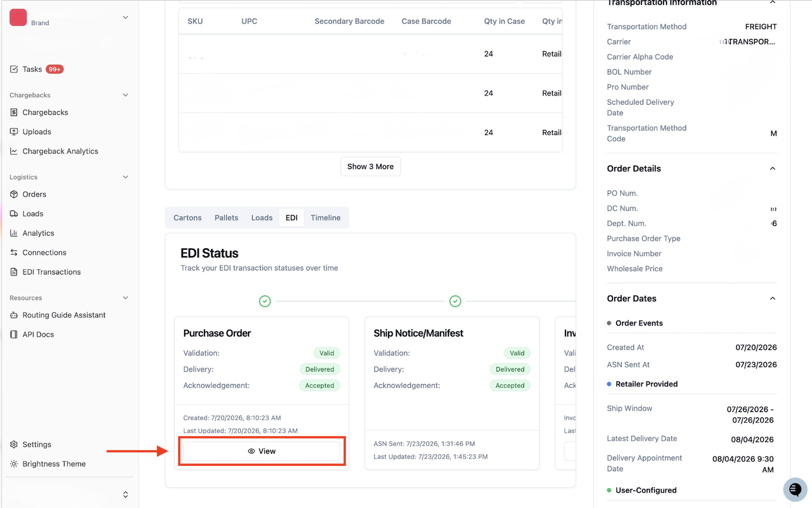Navigate to Loads
Image resolution: width=812 pixels, height=508 pixels.
[x=32, y=213]
